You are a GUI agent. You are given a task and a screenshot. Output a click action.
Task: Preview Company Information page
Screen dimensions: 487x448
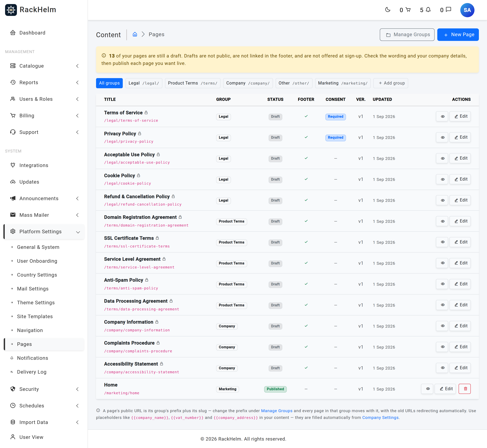point(442,326)
